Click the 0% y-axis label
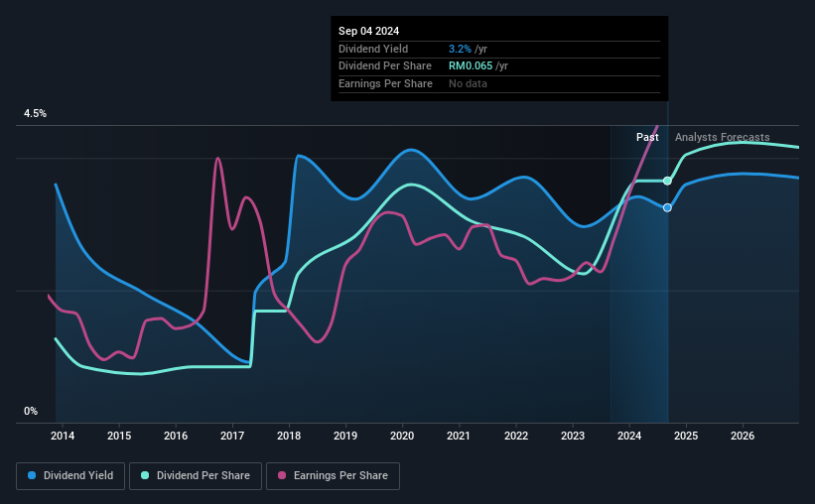The image size is (815, 504). [x=31, y=412]
